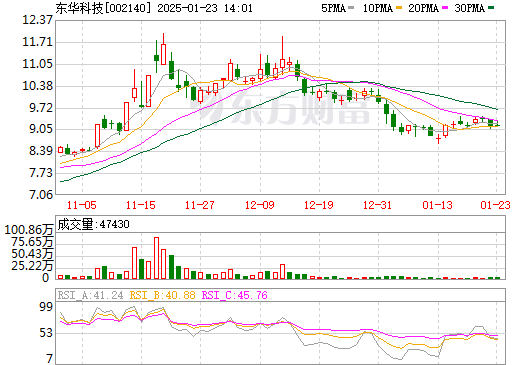This screenshot has height=365, width=520.
Task: Click the 7.73 price axis label
Action: coord(41,173)
